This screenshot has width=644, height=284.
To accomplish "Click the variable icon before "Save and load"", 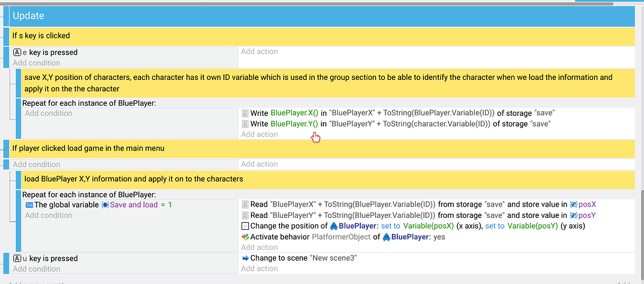I will pos(105,205).
